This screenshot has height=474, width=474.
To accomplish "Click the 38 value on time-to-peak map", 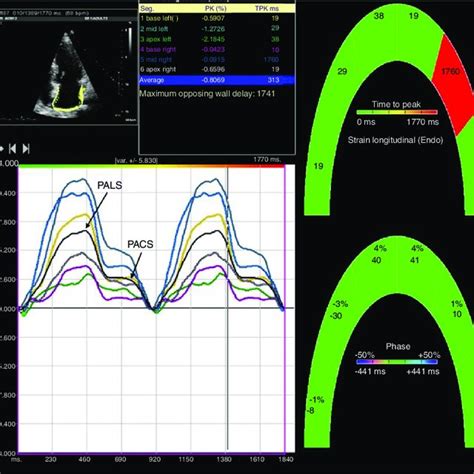I will click(379, 16).
